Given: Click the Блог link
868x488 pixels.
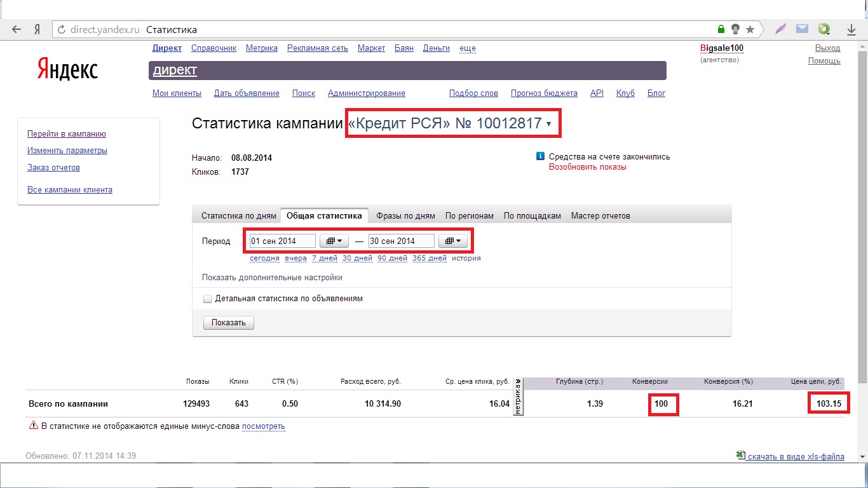Looking at the screenshot, I should [x=656, y=93].
